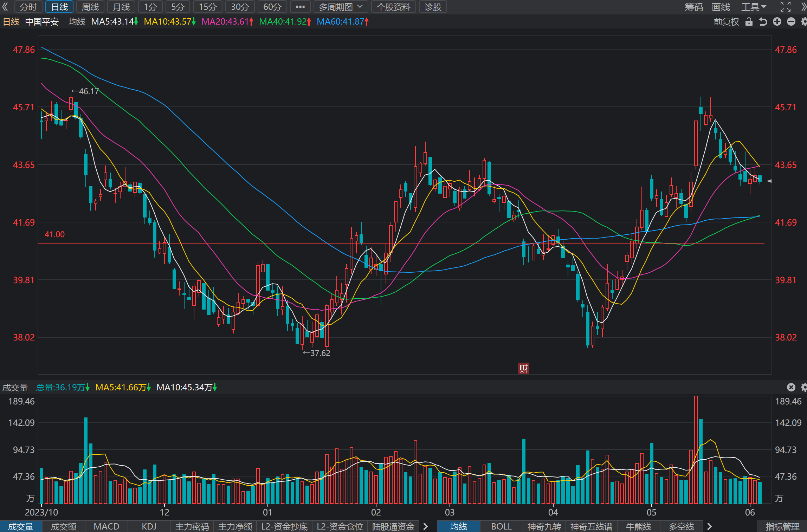Screen dimensions: 807x532
Task: Click volume MA10:45.34万 legend
Action: [187, 387]
